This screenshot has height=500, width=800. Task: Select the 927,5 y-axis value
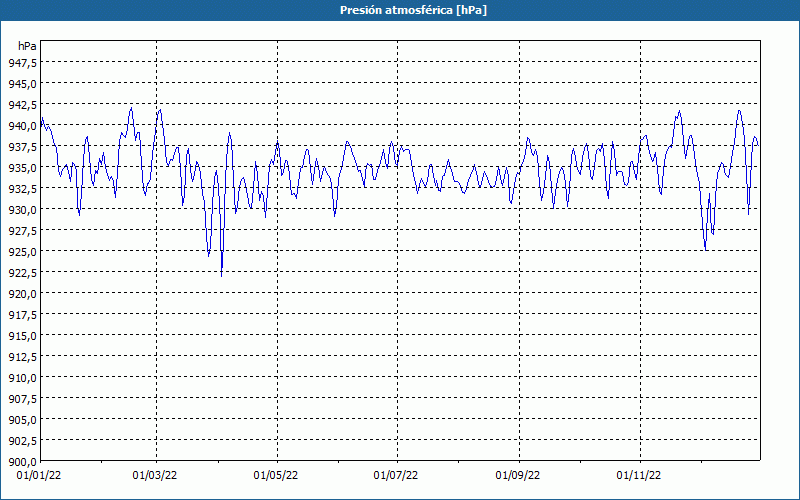coord(22,231)
